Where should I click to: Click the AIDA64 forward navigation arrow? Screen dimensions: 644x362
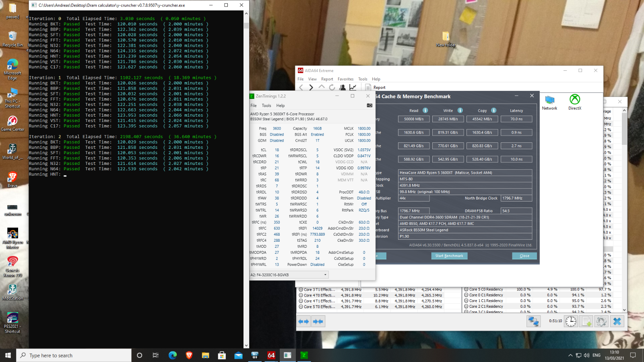[x=311, y=87]
